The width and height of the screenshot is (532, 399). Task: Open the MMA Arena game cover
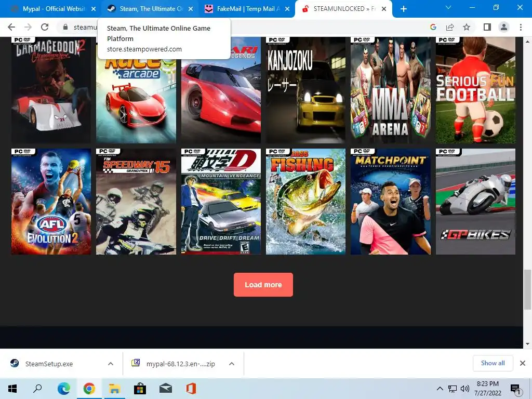tap(391, 90)
